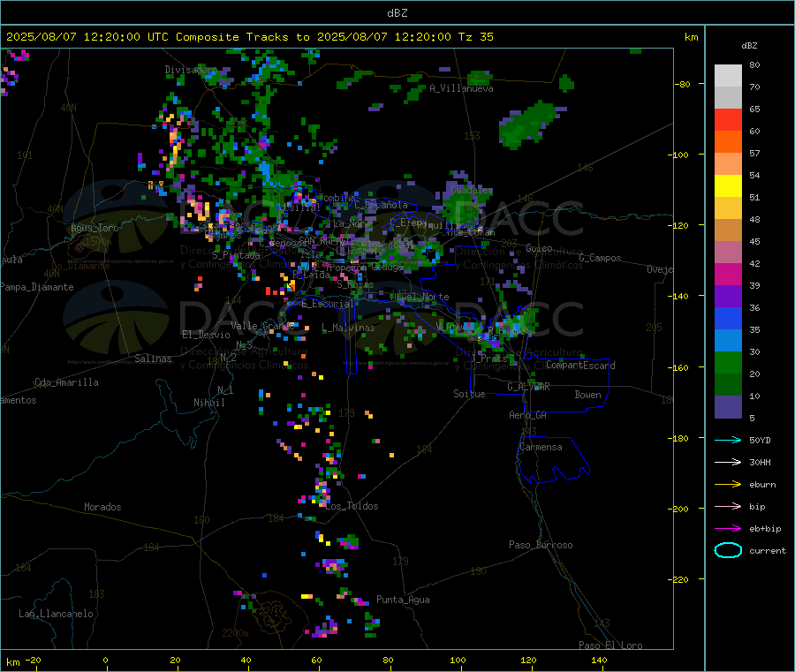Image resolution: width=795 pixels, height=672 pixels.
Task: Select the bright green swatch between 30 and 20
Action: pyautogui.click(x=728, y=363)
